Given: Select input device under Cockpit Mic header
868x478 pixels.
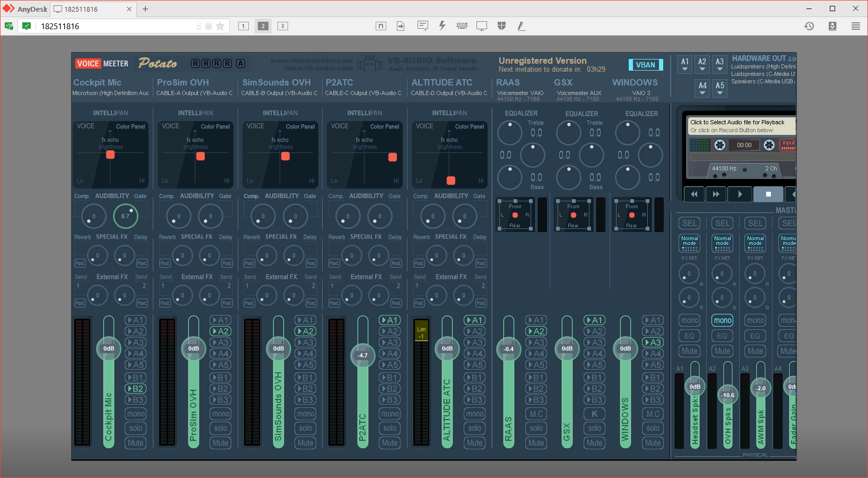Looking at the screenshot, I should 110,93.
